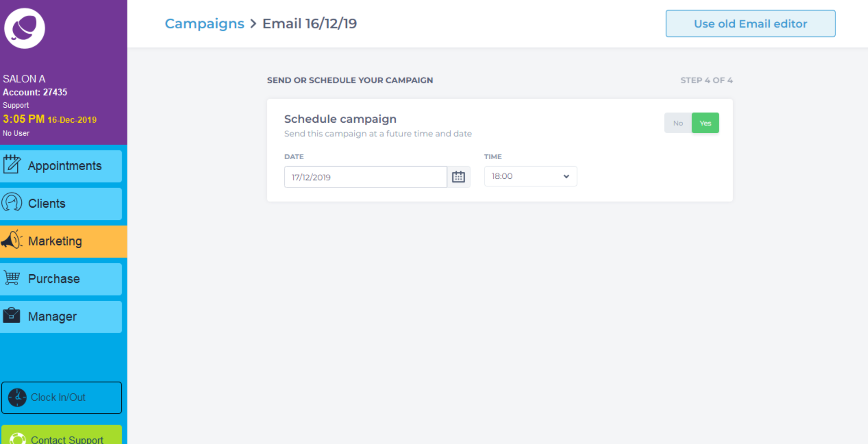The height and width of the screenshot is (444, 868).
Task: Click the Purchase shopping cart icon
Action: [x=12, y=277]
